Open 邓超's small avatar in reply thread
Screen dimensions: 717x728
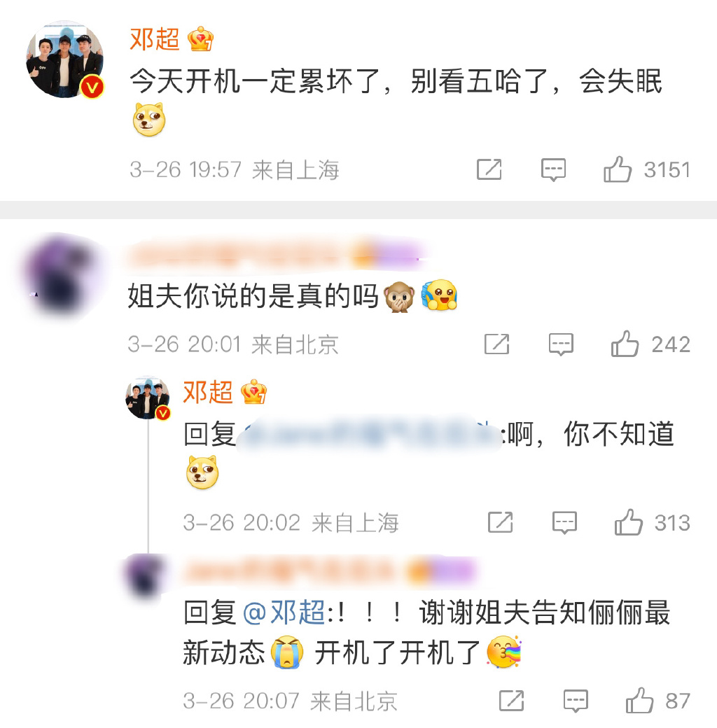(x=148, y=398)
